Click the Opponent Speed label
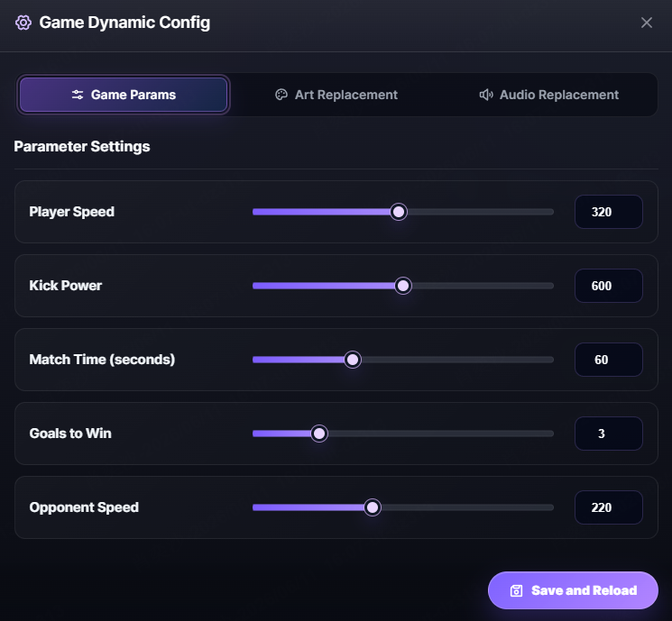Screen dimensions: 672x621 coord(84,507)
